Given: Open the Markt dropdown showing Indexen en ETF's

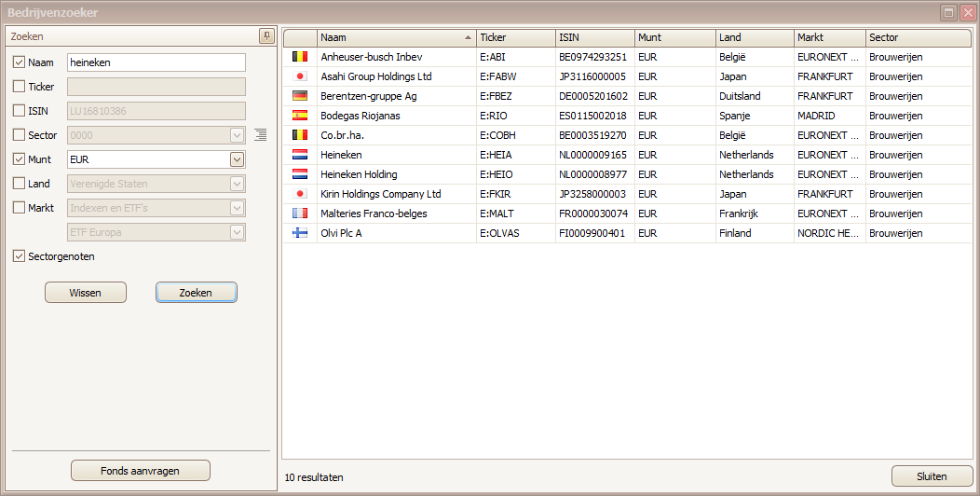Looking at the screenshot, I should 237,208.
